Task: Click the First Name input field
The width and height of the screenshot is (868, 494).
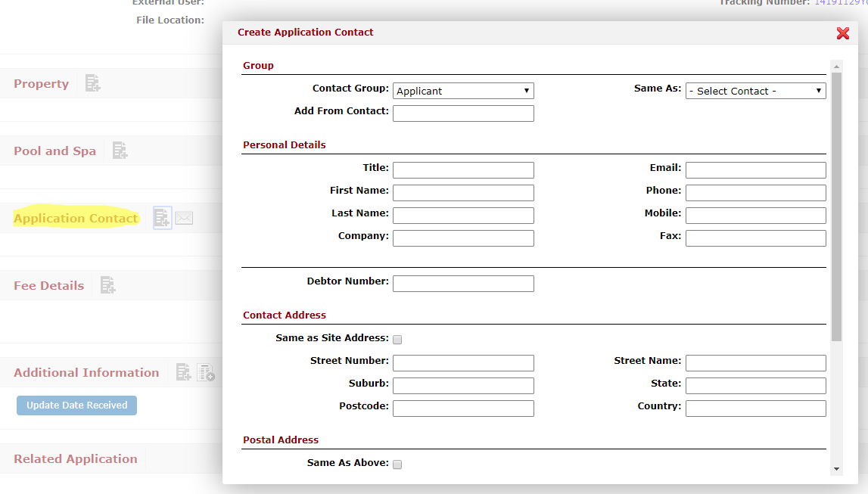Action: tap(463, 193)
